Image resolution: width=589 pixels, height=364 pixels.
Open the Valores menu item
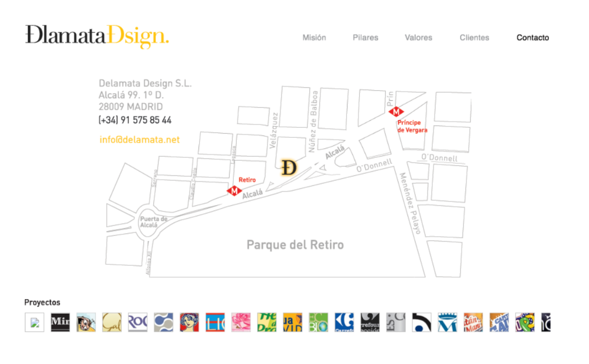418,38
